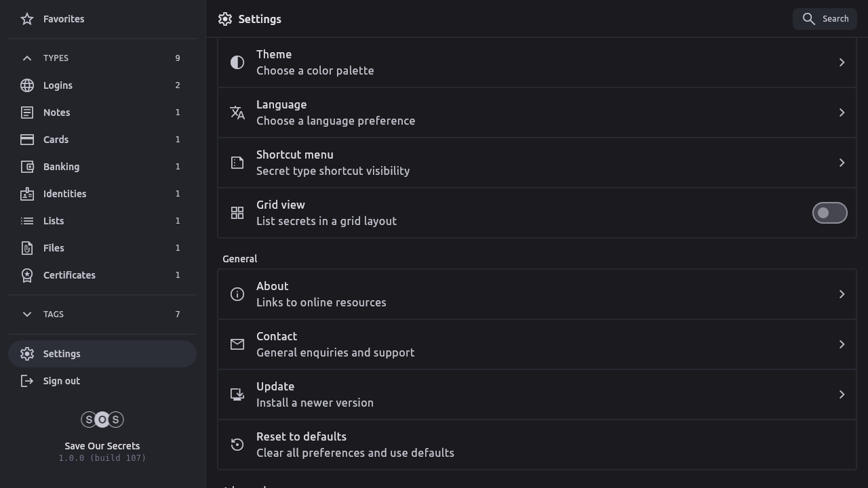Click the Banking wallet icon
The width and height of the screenshot is (868, 488).
[x=27, y=167]
